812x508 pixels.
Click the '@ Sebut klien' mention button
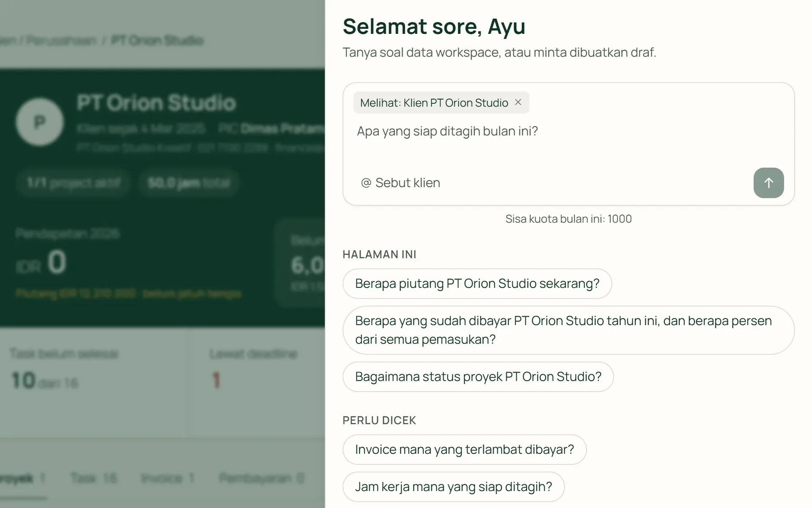tap(401, 183)
